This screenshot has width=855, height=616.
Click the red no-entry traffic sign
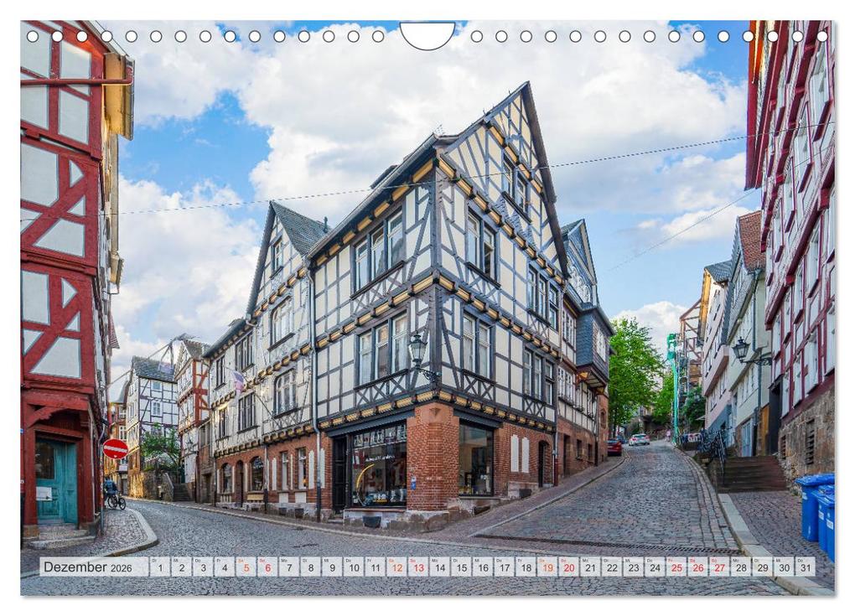click(x=116, y=448)
